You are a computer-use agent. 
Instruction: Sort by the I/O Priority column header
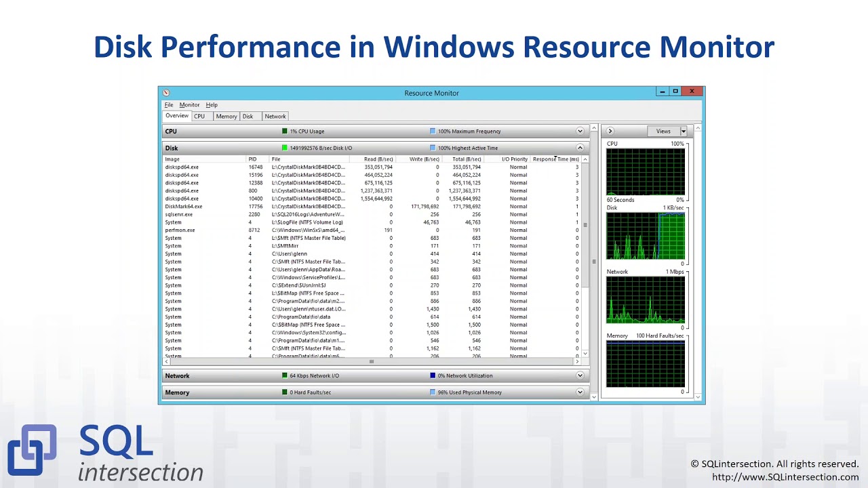(x=507, y=159)
